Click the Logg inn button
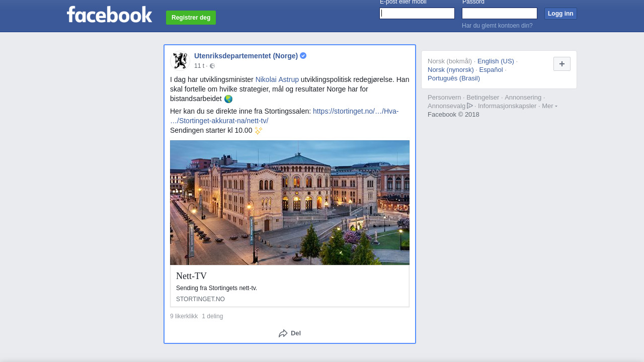 click(x=560, y=14)
